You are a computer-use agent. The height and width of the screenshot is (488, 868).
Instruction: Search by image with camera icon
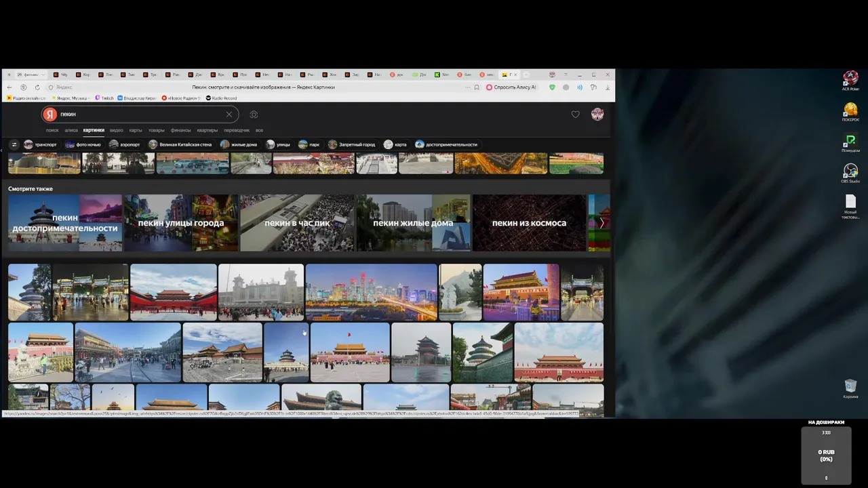(x=254, y=115)
